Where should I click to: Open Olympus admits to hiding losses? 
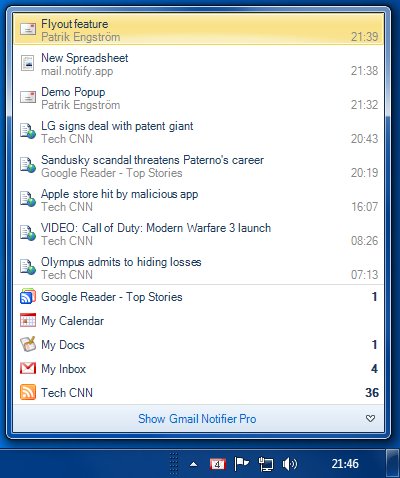click(x=199, y=267)
